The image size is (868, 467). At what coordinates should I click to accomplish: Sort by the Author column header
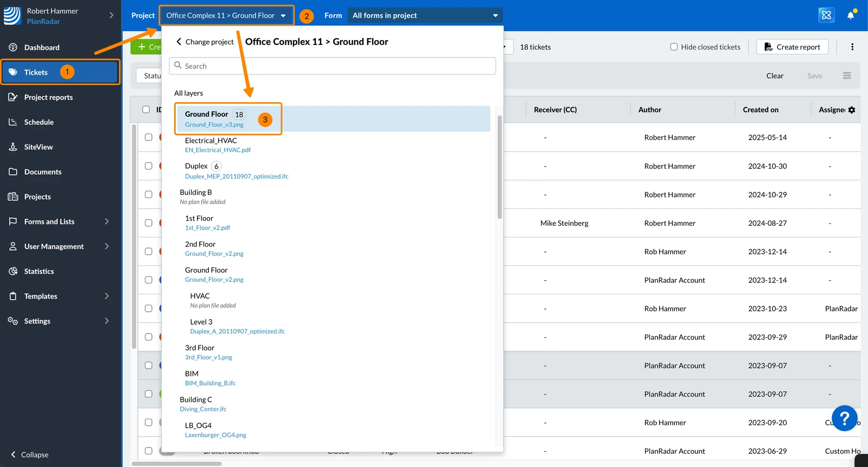(x=649, y=110)
